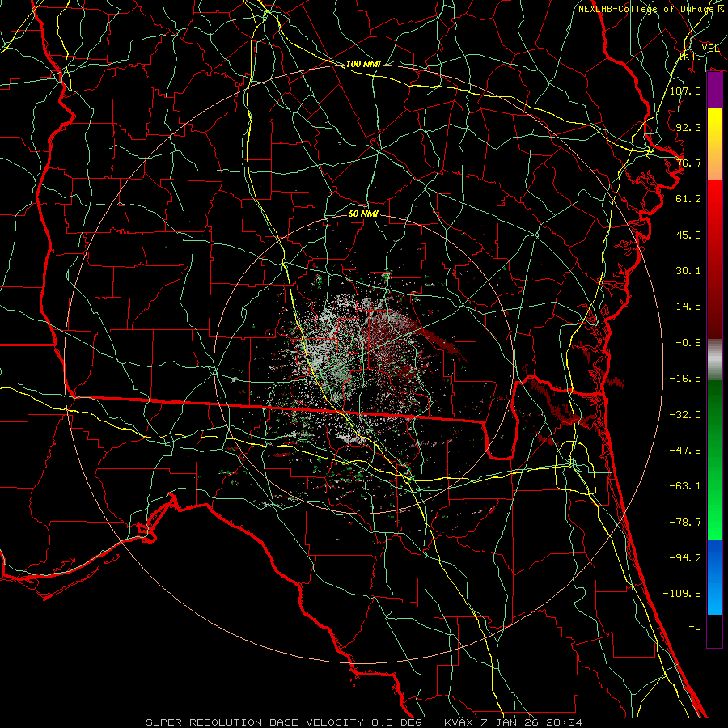Click the 14.5 value on velocity scale
Screen dimensions: 728x728
click(x=688, y=307)
